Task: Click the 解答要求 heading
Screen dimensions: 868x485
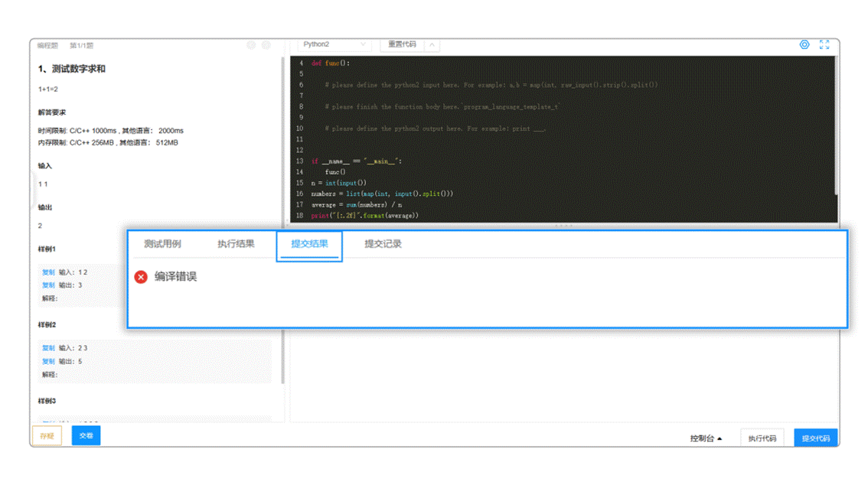Action: (x=52, y=112)
